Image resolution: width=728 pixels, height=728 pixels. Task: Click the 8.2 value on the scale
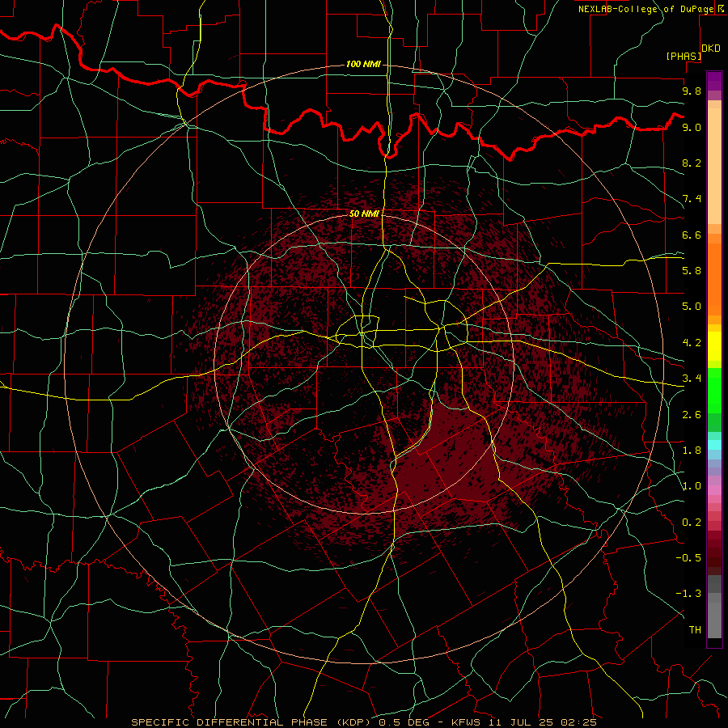click(x=692, y=163)
